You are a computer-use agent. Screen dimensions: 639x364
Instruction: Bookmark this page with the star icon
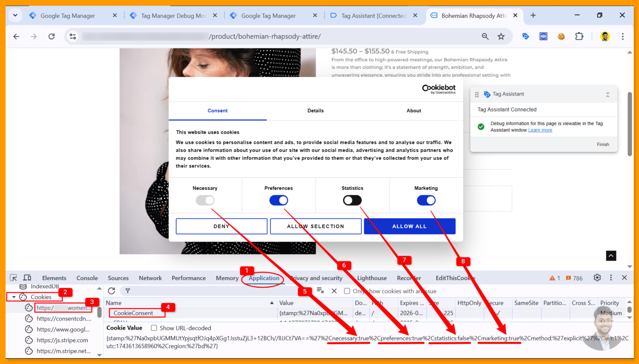coord(501,36)
